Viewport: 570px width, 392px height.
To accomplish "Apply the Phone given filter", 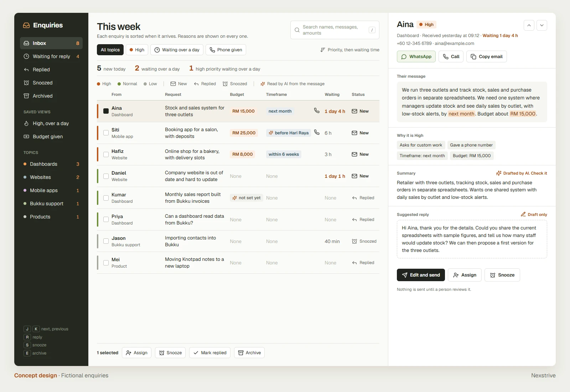I will pyautogui.click(x=226, y=50).
